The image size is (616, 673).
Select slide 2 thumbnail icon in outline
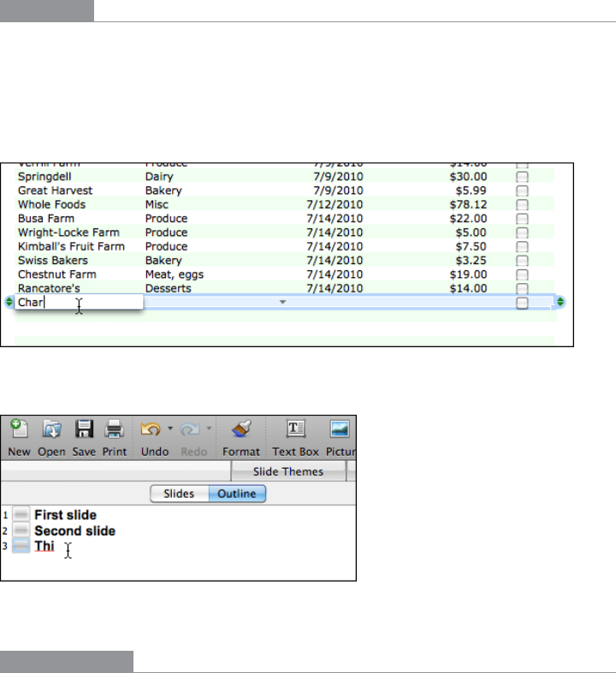pos(21,530)
